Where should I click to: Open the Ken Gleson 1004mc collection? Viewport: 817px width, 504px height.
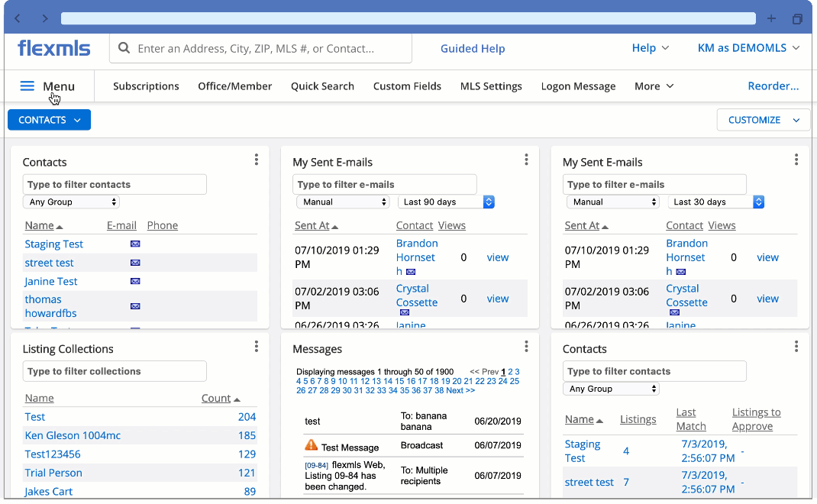(73, 435)
